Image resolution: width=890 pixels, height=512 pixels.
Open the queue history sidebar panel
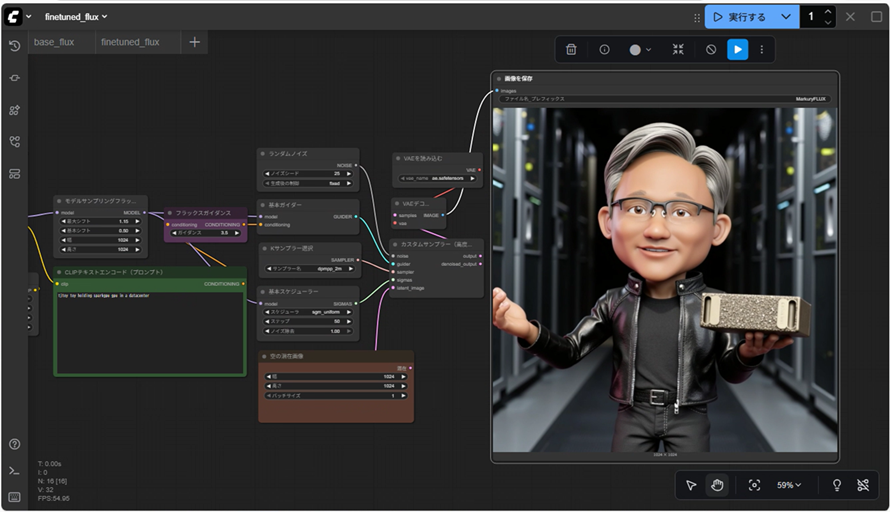15,46
